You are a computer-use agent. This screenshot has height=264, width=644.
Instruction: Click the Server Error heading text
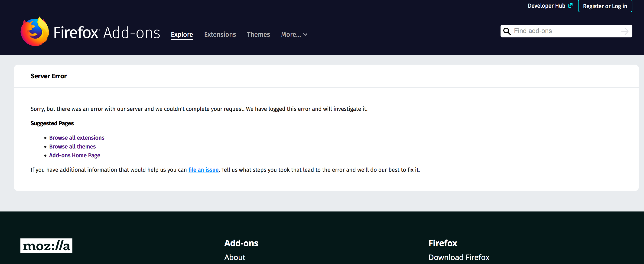(49, 76)
